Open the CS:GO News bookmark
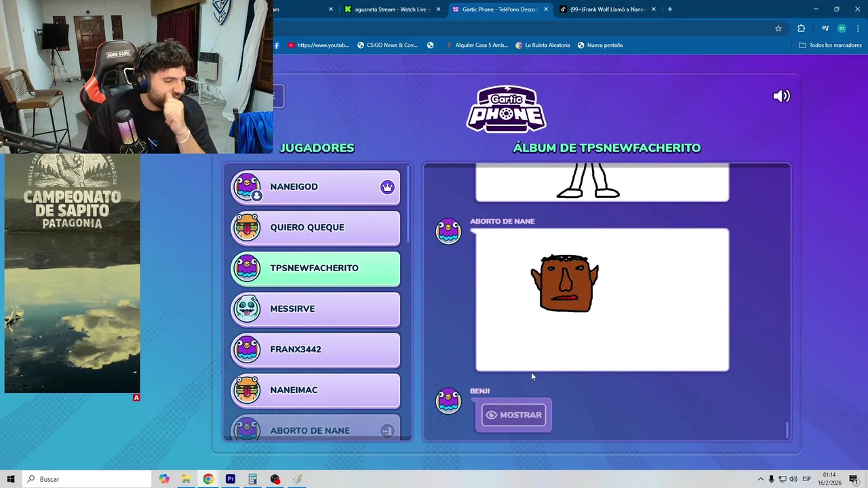Image resolution: width=868 pixels, height=488 pixels. tap(387, 45)
